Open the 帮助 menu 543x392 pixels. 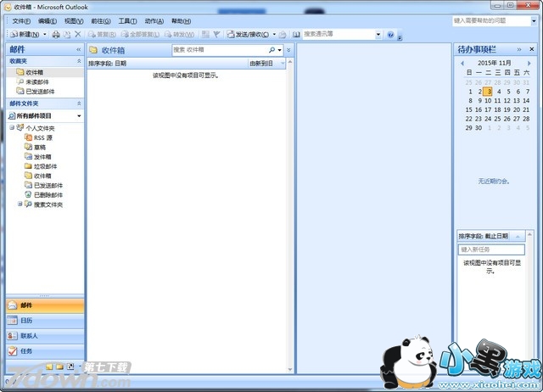pyautogui.click(x=181, y=21)
